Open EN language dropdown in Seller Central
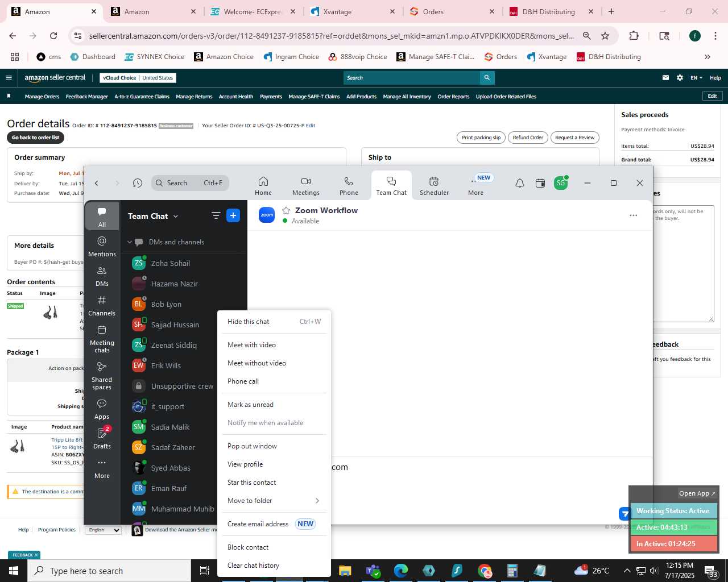The width and height of the screenshot is (728, 582). point(696,78)
